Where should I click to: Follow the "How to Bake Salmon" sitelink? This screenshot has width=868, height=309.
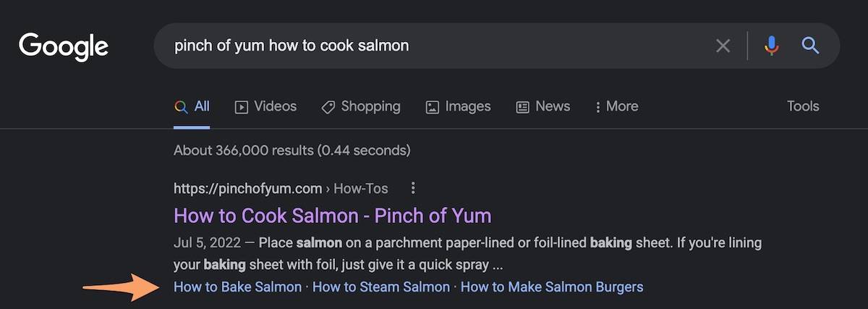click(238, 287)
